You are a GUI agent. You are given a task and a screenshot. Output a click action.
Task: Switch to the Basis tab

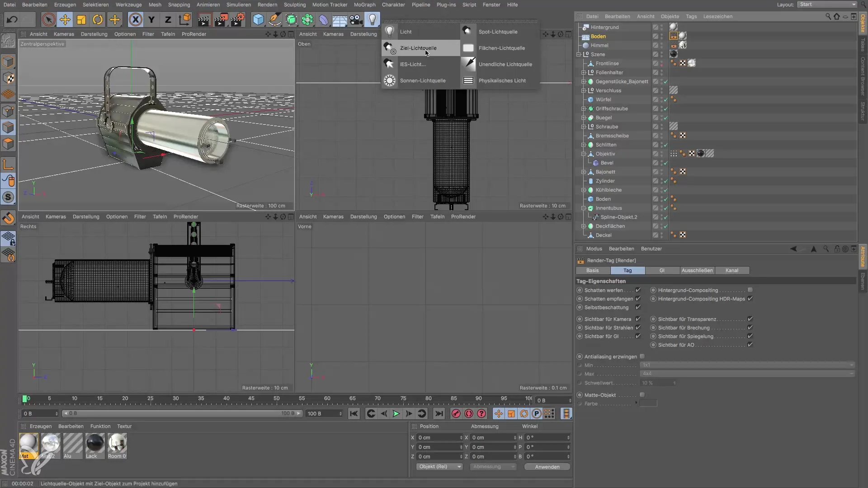[593, 270]
